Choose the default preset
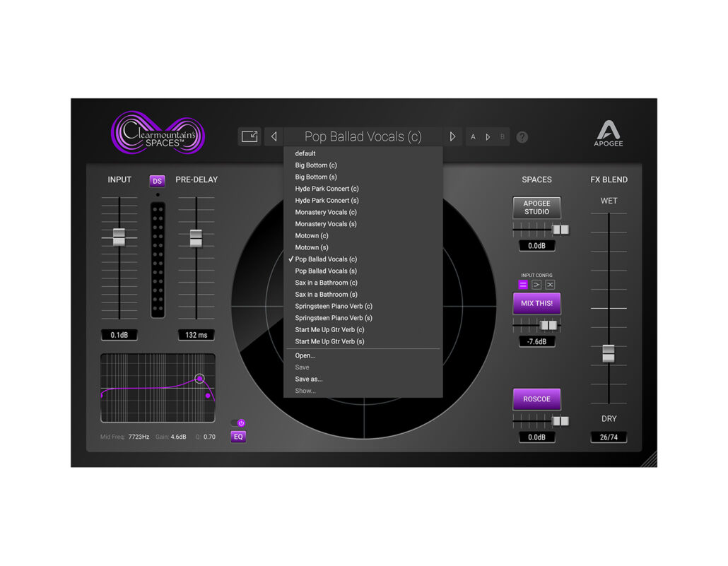This screenshot has width=728, height=566. (363, 153)
